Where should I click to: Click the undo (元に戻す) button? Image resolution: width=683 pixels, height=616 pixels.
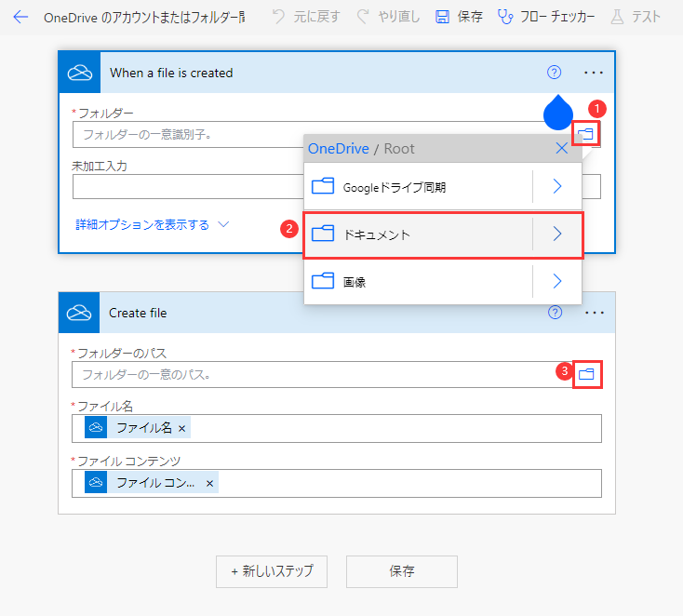[x=306, y=17]
